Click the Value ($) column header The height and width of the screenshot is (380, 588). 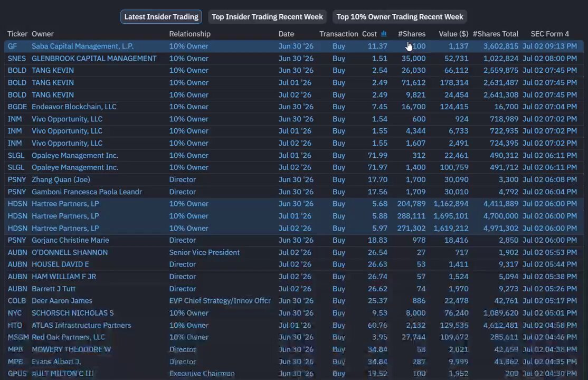453,34
